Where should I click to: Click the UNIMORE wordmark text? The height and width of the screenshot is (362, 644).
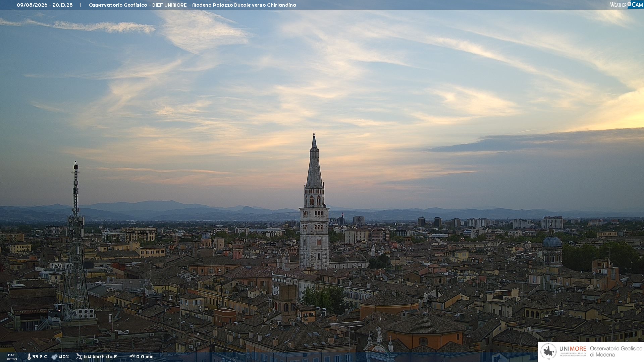(573, 349)
